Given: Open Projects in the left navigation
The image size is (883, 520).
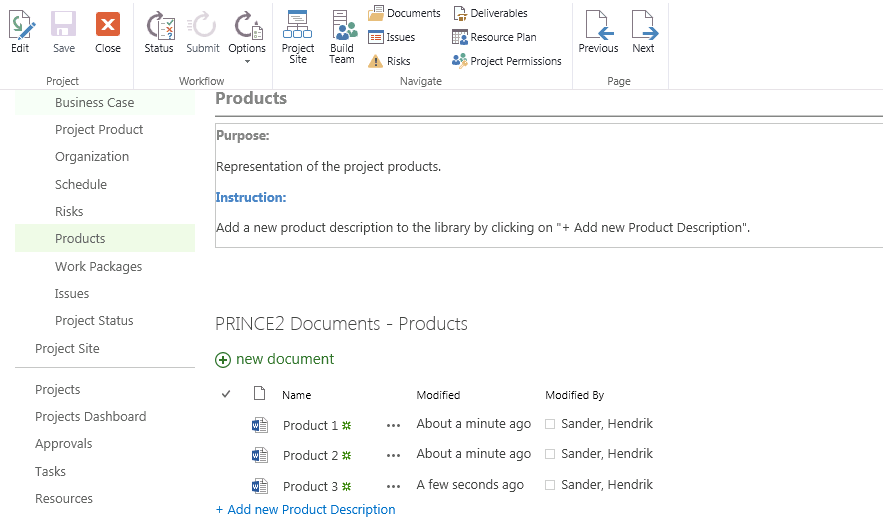Looking at the screenshot, I should click(x=57, y=389).
